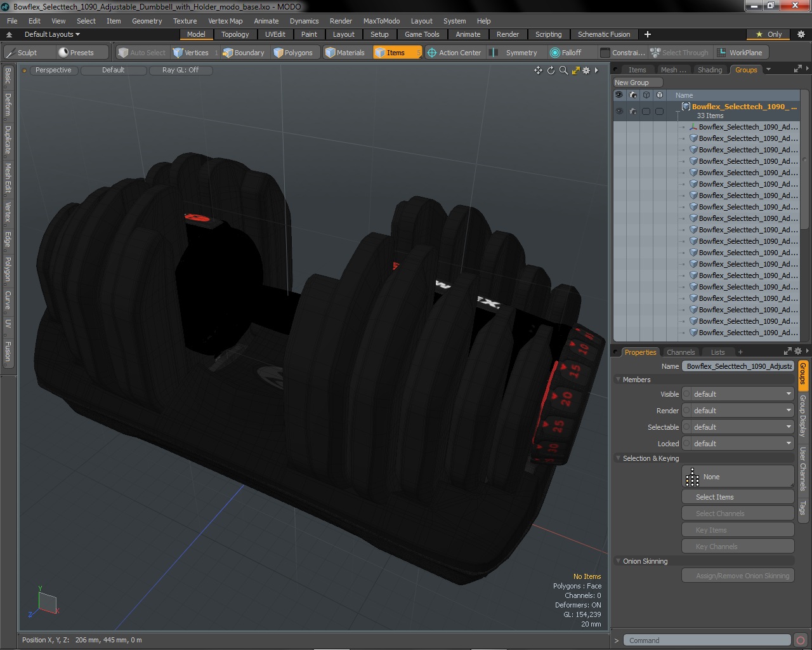
Task: Select the Sculpt tool
Action: click(28, 53)
